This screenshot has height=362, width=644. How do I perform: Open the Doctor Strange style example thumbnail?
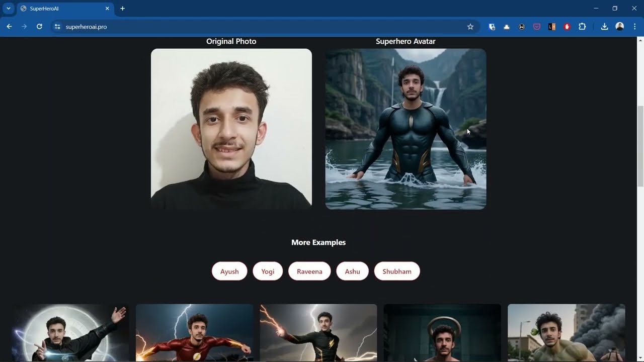click(x=70, y=332)
